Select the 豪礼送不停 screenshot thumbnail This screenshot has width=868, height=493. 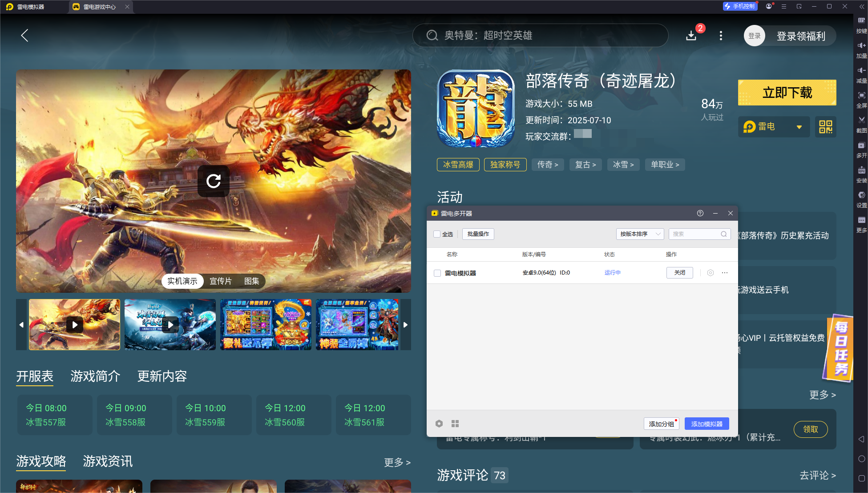coord(266,325)
